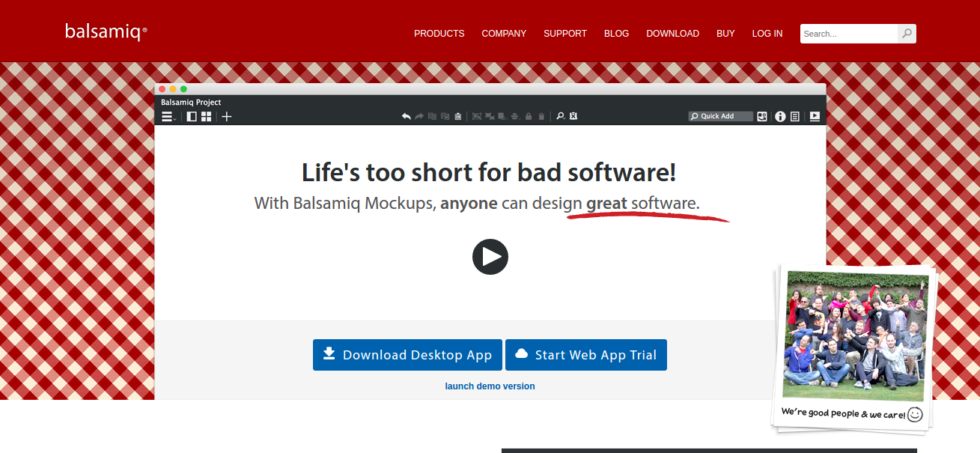Switch to the mockup grid view icon

point(206,116)
